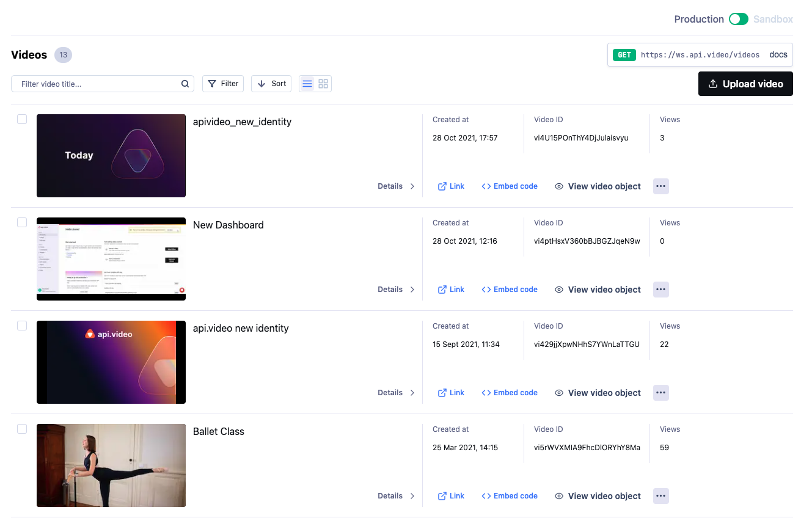Open the Sort menu
The height and width of the screenshot is (518, 812).
(271, 84)
